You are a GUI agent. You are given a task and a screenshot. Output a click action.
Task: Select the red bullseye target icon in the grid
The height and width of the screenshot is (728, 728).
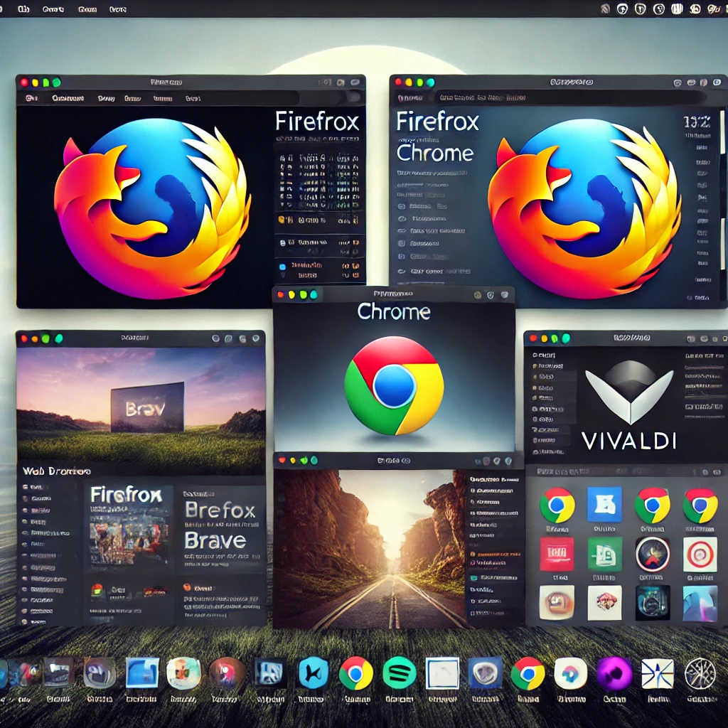(x=700, y=554)
